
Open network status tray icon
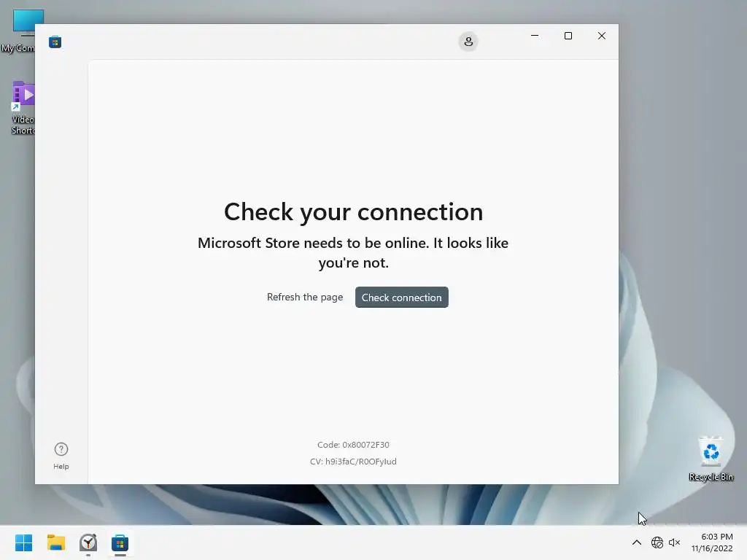pyautogui.click(x=657, y=542)
